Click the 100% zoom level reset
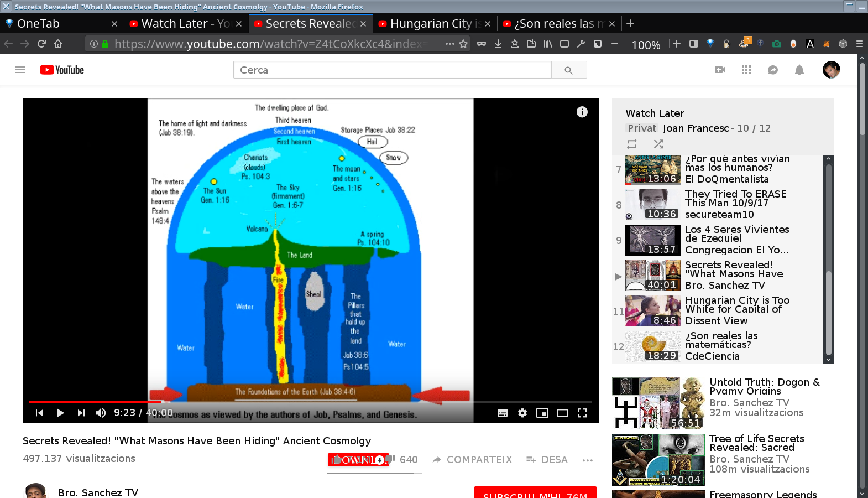The width and height of the screenshot is (868, 498). pyautogui.click(x=646, y=45)
